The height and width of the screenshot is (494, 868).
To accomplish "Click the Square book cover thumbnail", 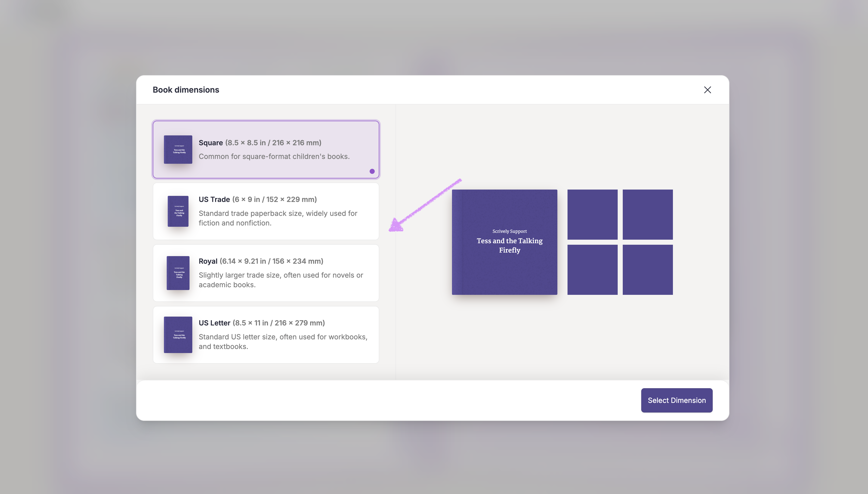I will 178,149.
